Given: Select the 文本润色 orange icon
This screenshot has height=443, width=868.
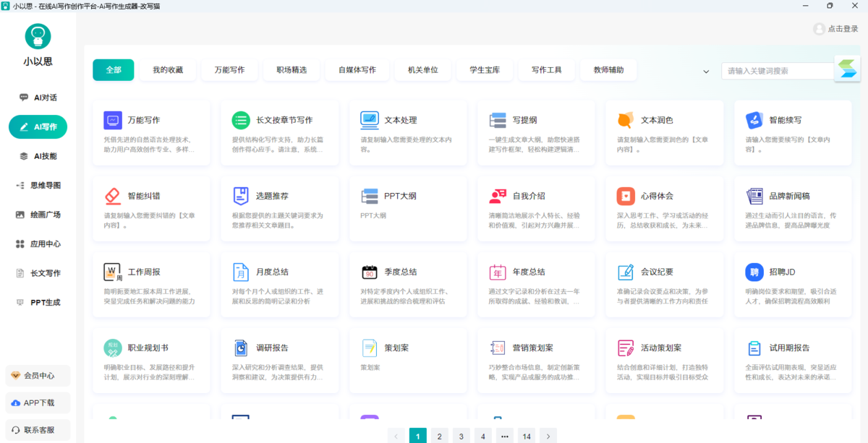Looking at the screenshot, I should (x=625, y=120).
